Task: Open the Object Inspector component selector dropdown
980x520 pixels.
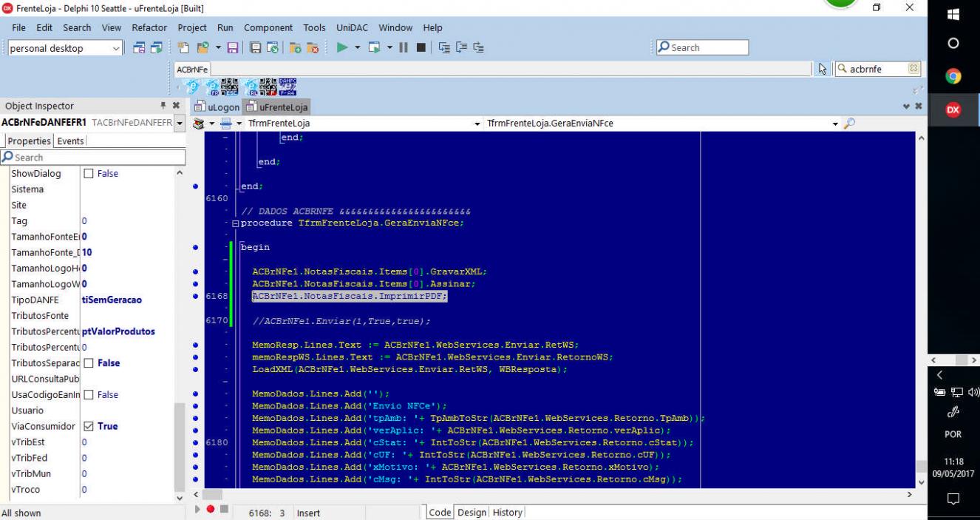Action: [x=180, y=122]
